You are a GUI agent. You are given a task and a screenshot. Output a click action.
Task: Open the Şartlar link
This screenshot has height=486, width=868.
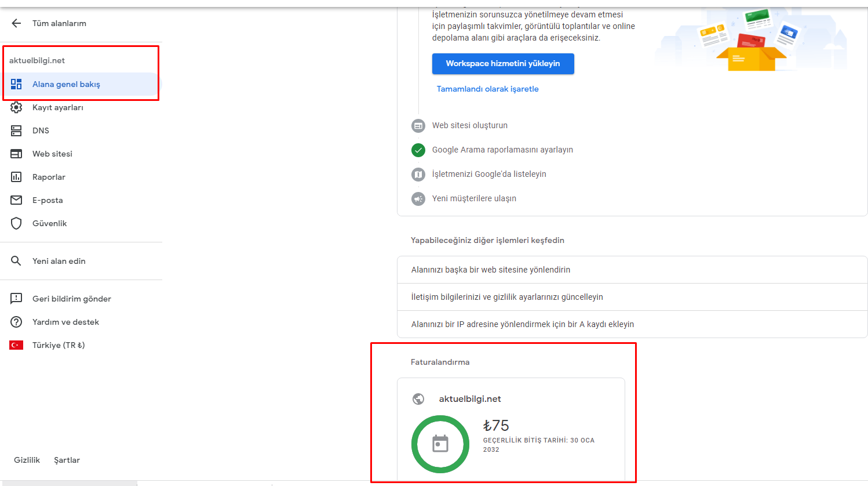pyautogui.click(x=67, y=460)
